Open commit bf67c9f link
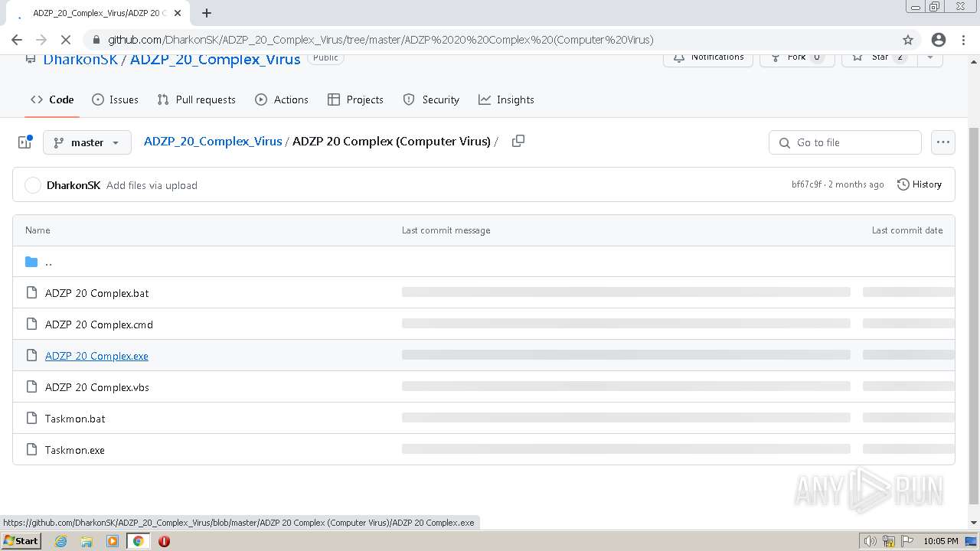980x551 pixels. click(x=807, y=184)
